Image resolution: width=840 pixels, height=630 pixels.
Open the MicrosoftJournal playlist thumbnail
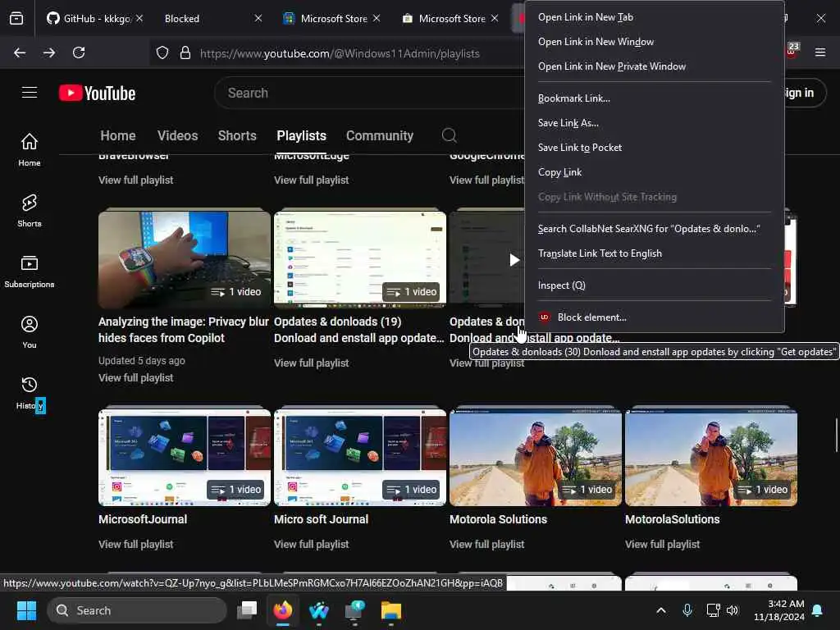(185, 458)
